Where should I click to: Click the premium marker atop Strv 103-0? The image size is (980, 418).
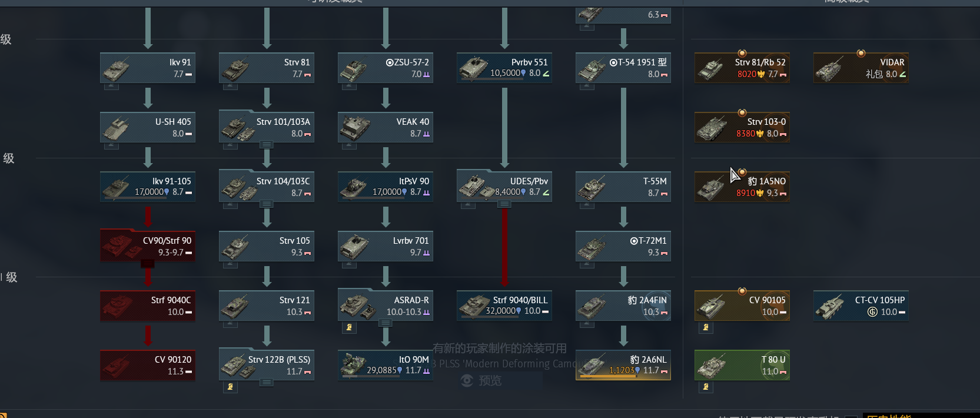click(742, 113)
